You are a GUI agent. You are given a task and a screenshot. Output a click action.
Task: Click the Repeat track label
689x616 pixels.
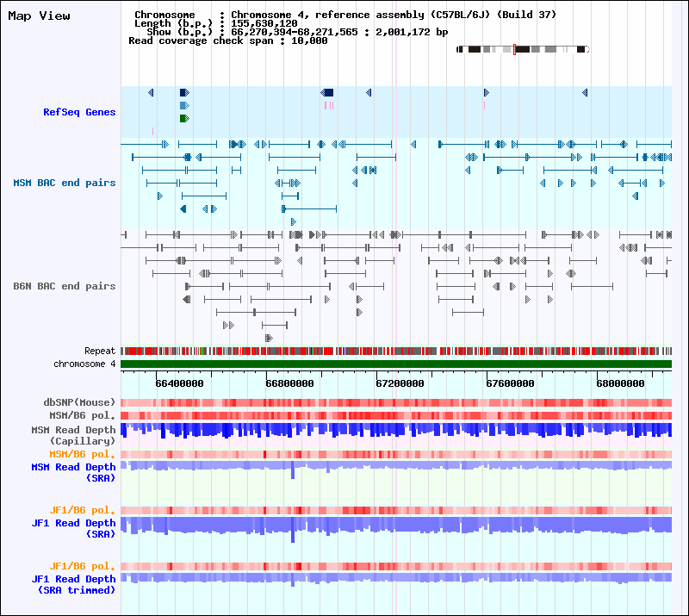pyautogui.click(x=100, y=351)
